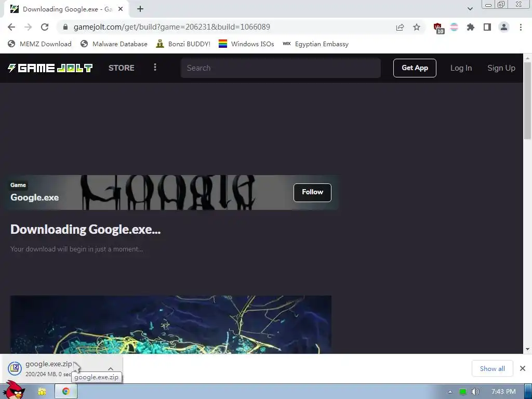Expand the tab search chevron
This screenshot has width=532, height=399.
pyautogui.click(x=470, y=9)
